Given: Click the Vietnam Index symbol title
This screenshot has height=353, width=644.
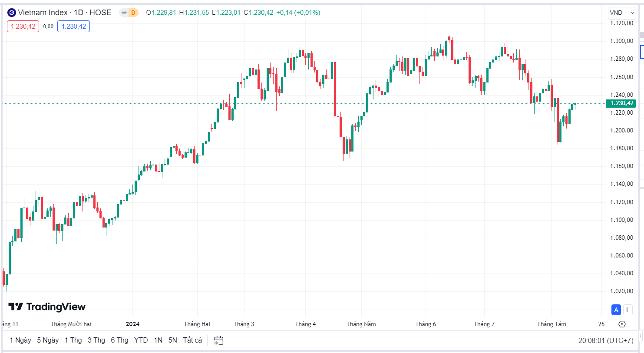Looking at the screenshot, I should [x=65, y=13].
